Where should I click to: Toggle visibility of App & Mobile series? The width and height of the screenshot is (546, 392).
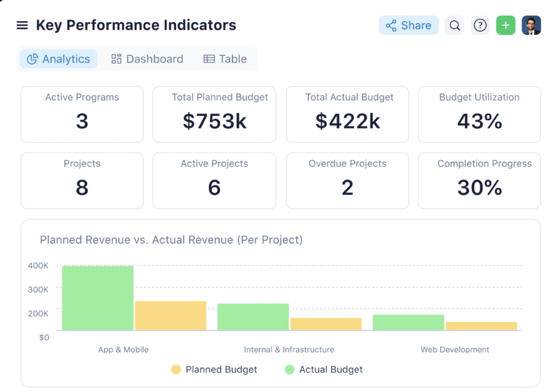[x=123, y=349]
